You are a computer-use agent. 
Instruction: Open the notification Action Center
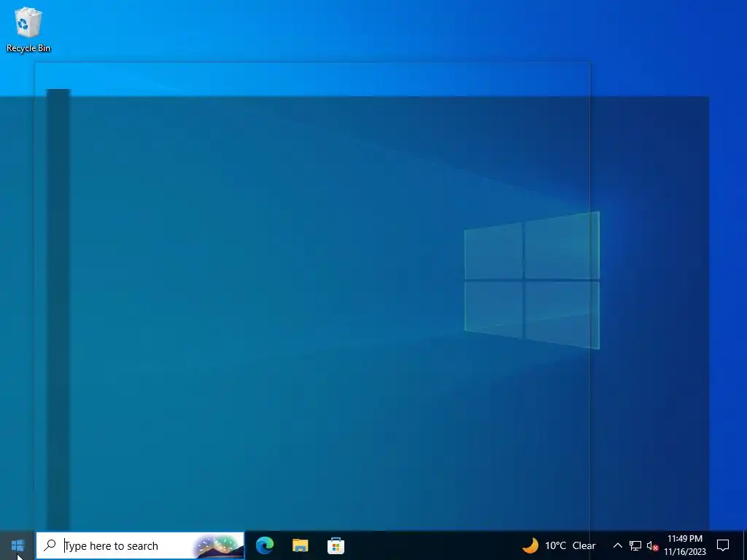723,545
